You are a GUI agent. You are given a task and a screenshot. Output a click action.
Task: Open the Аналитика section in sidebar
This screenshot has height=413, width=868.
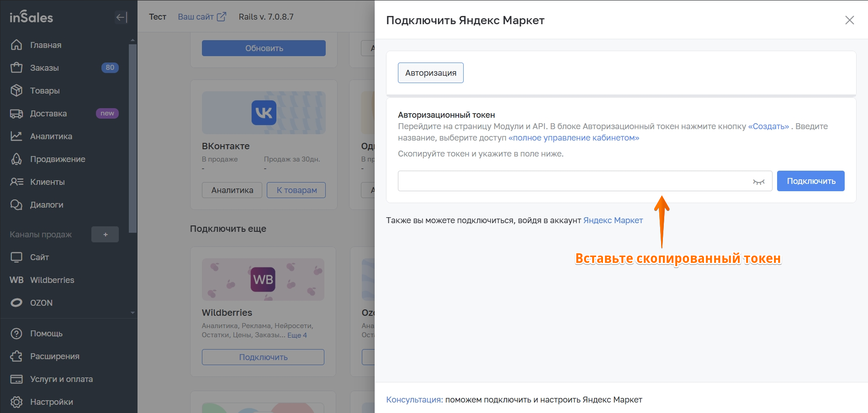51,136
